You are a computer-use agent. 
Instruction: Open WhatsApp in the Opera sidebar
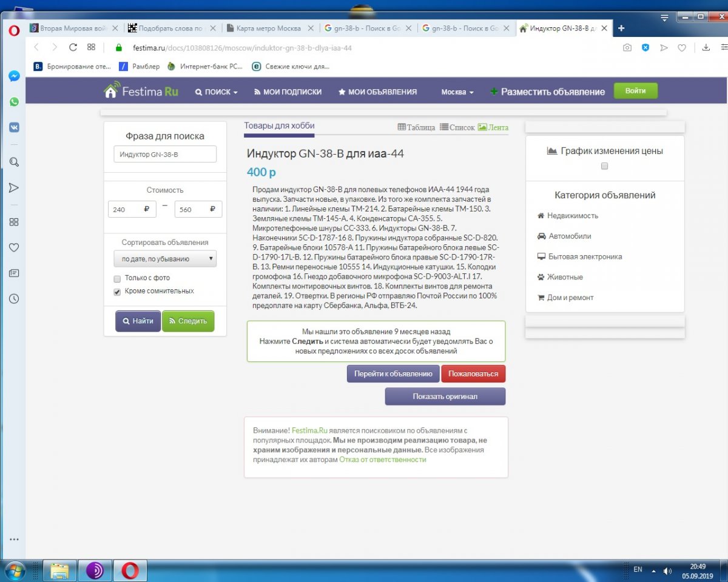coord(14,102)
